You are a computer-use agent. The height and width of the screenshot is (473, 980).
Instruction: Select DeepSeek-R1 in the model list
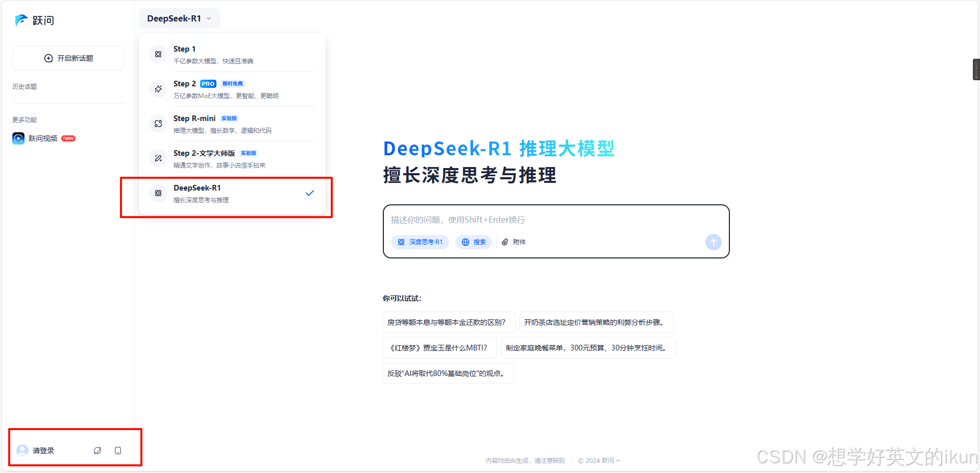[232, 193]
